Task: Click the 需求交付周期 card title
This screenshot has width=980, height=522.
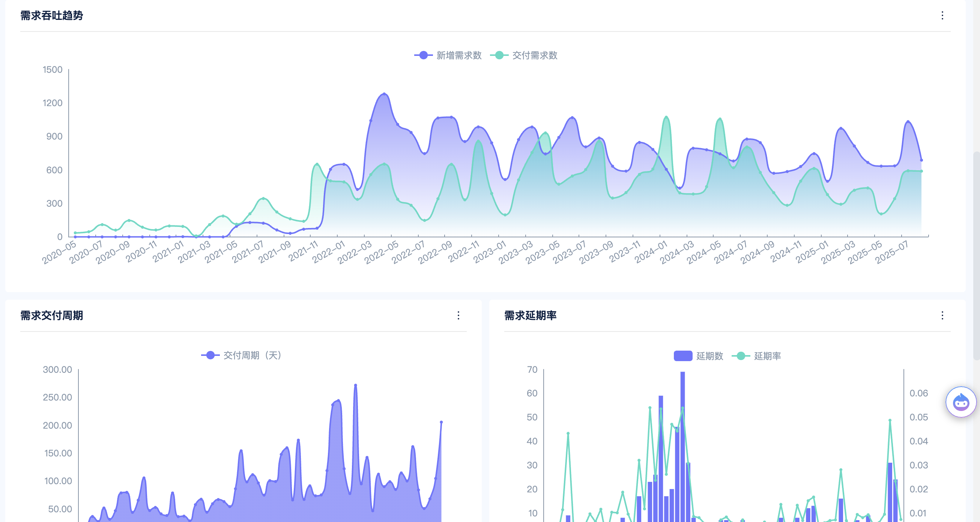Action: point(52,315)
